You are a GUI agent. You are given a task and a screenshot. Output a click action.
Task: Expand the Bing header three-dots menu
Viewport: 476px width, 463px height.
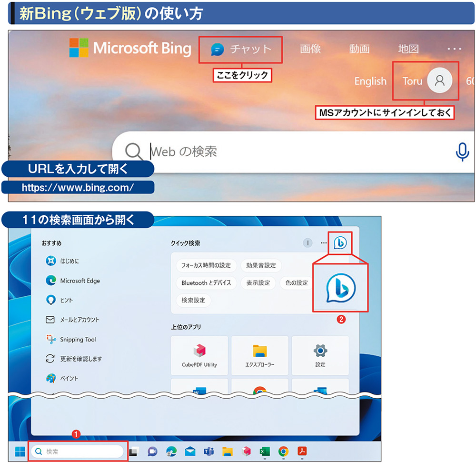455,49
